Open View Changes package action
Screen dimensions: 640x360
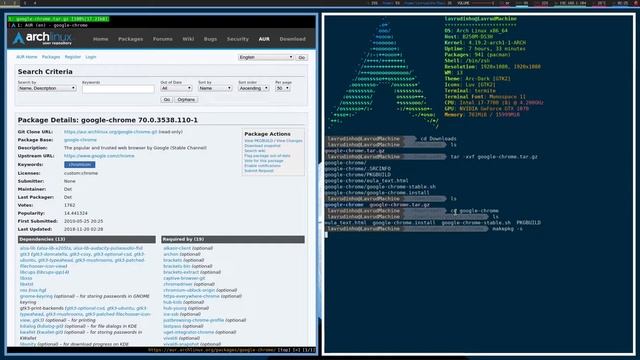click(x=289, y=141)
